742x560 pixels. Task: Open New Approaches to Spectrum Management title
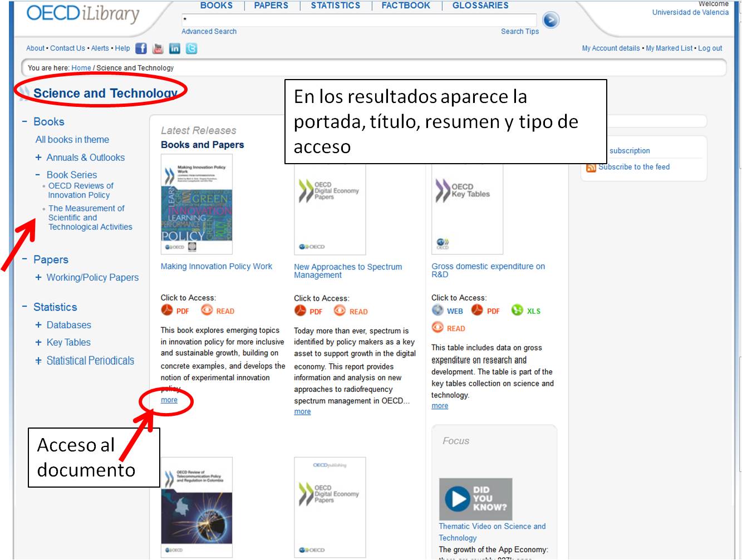point(348,271)
